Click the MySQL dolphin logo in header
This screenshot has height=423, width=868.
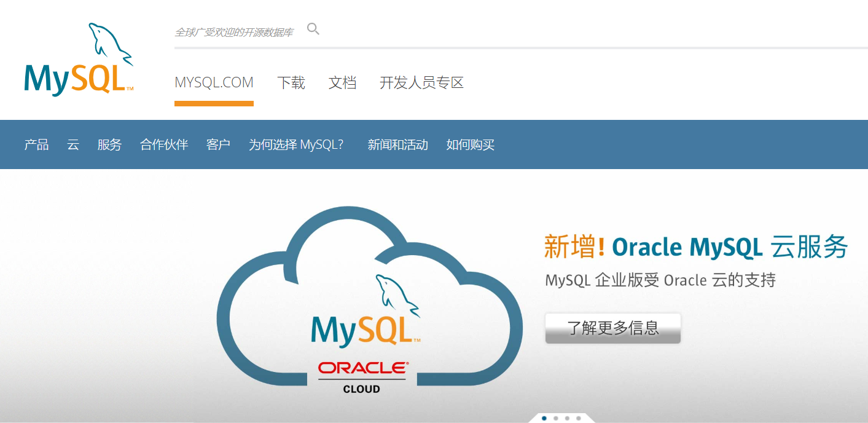pyautogui.click(x=79, y=60)
